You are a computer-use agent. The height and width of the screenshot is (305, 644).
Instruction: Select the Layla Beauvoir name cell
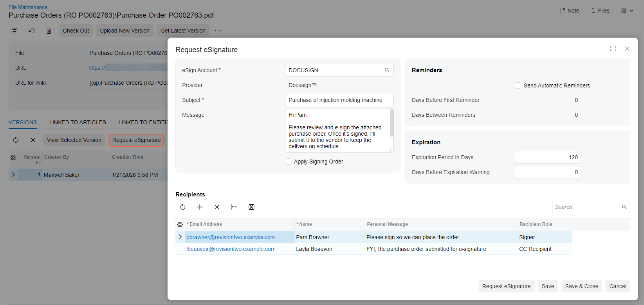click(330, 249)
